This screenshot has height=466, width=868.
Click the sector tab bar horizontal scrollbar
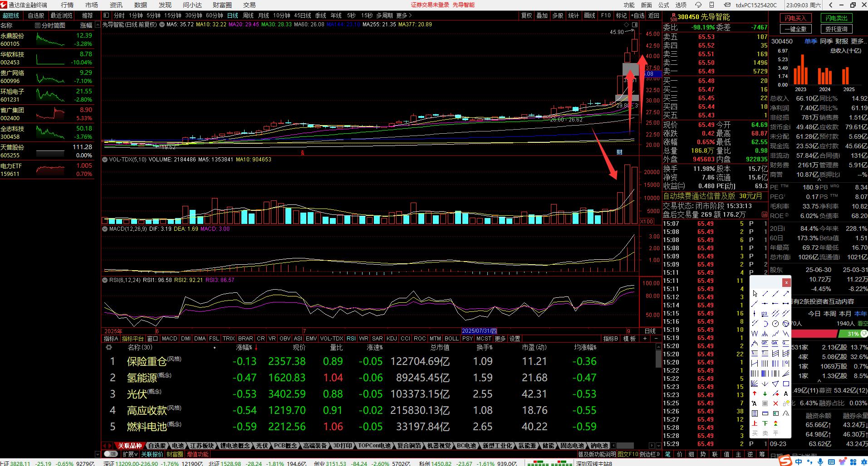click(x=625, y=446)
